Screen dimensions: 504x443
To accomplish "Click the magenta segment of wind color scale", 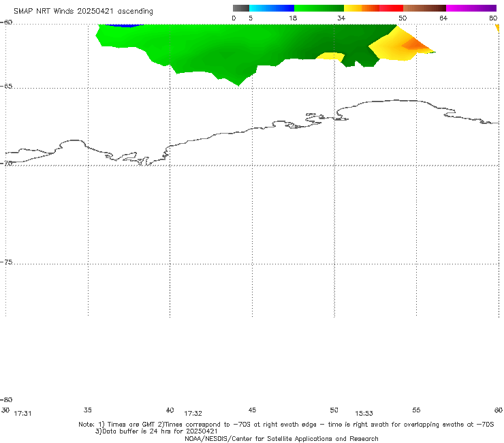I will coord(471,8).
